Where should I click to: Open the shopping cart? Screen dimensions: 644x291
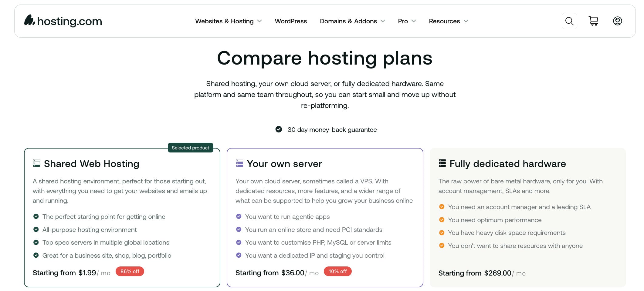593,21
